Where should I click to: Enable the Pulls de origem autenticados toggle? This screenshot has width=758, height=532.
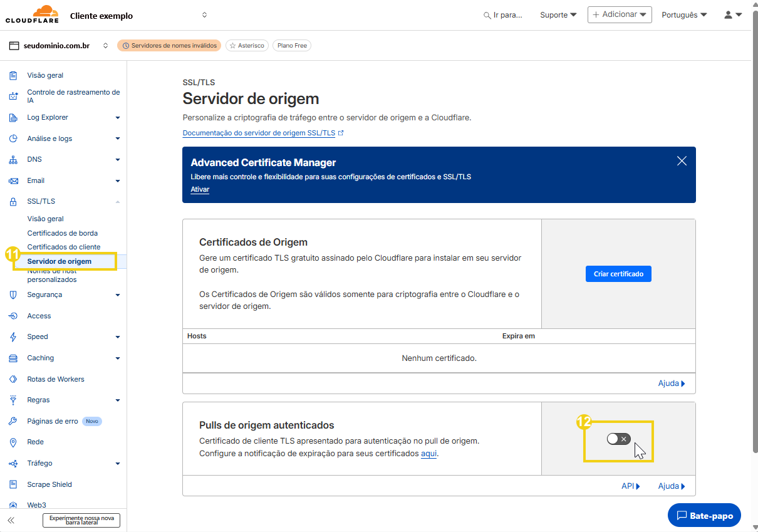click(618, 439)
